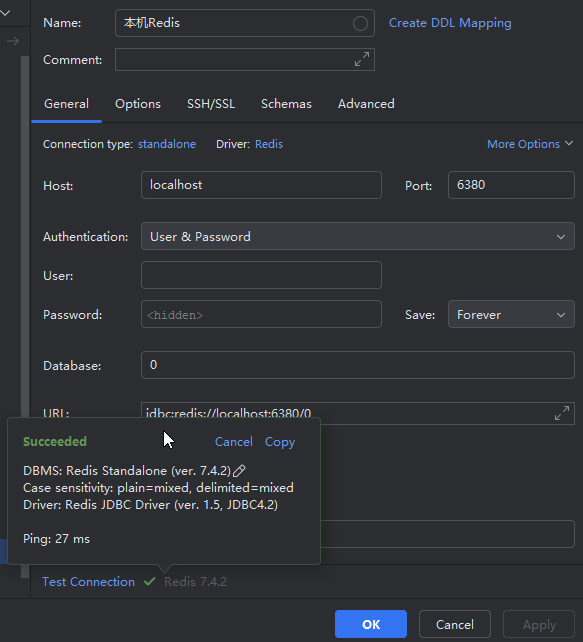Click Cancel in the Succeeded popup
Viewport: 583px width, 642px height.
click(234, 442)
